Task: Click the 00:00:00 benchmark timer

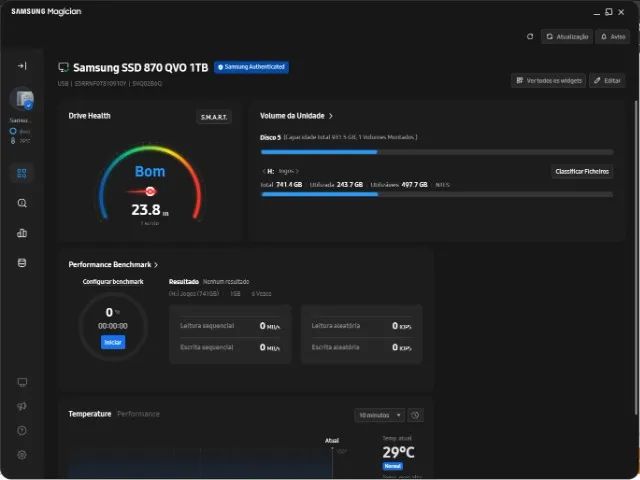Action: click(113, 326)
